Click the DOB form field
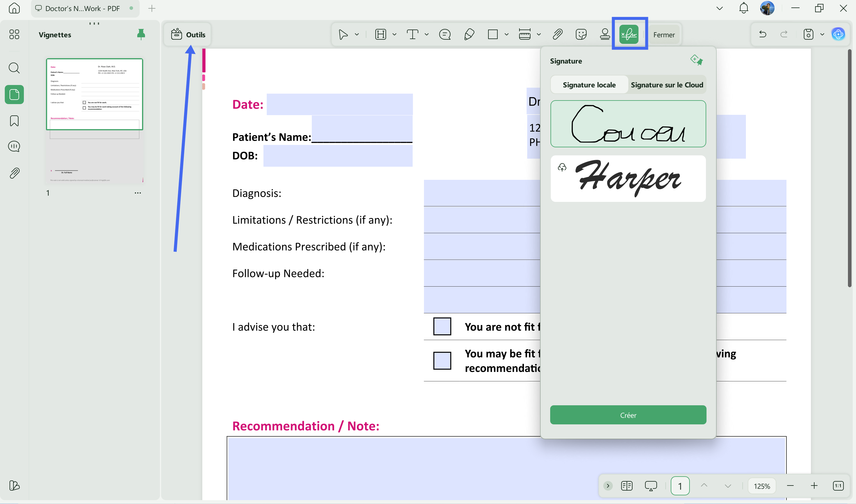 [x=338, y=156]
